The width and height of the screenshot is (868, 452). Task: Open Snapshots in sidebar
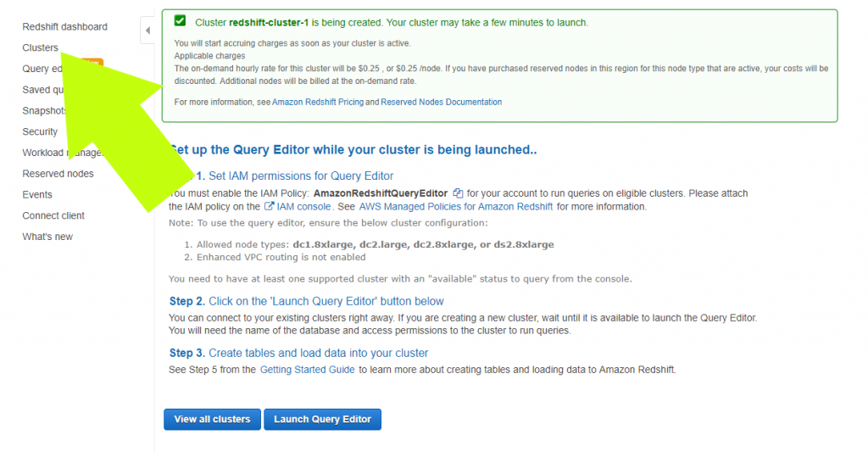[x=44, y=111]
